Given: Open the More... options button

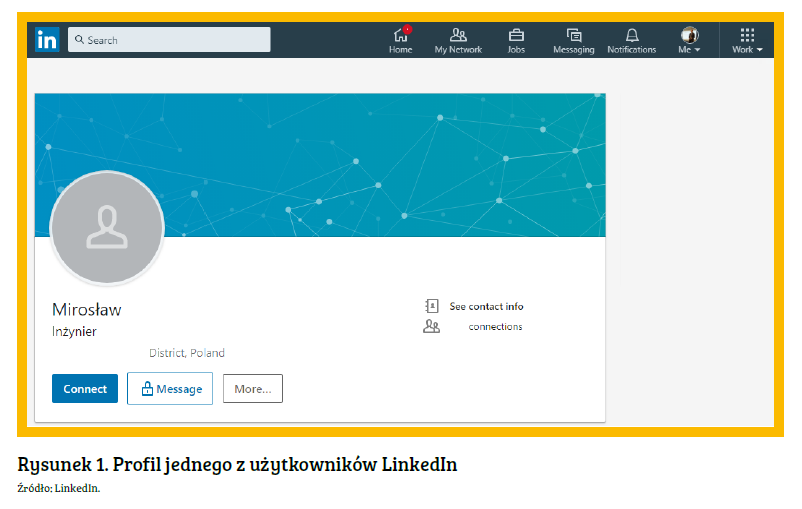Looking at the screenshot, I should 253,388.
